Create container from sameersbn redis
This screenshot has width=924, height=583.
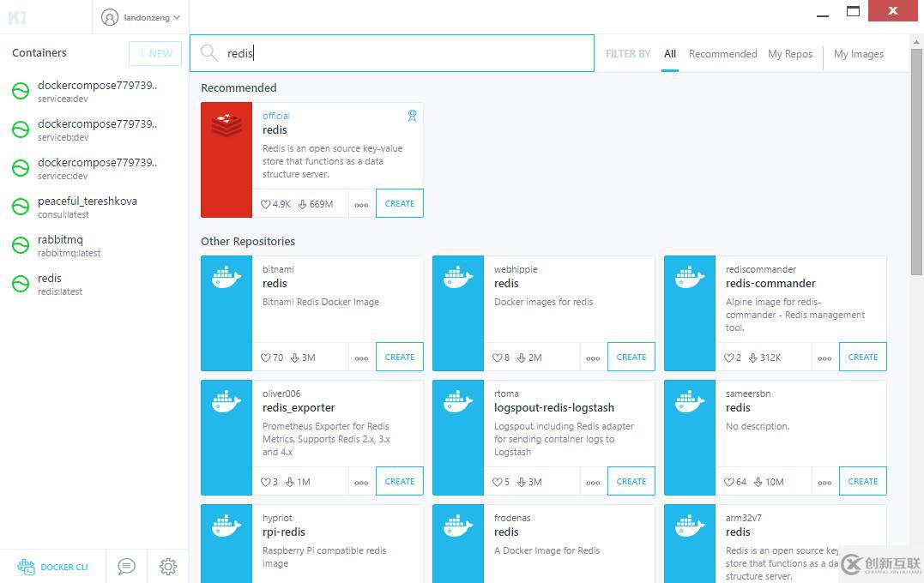(x=863, y=481)
